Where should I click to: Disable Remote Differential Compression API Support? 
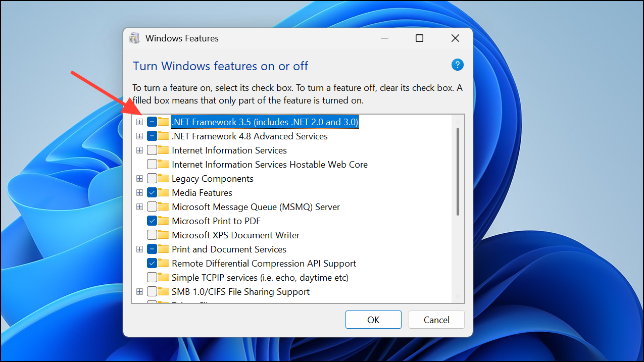152,263
